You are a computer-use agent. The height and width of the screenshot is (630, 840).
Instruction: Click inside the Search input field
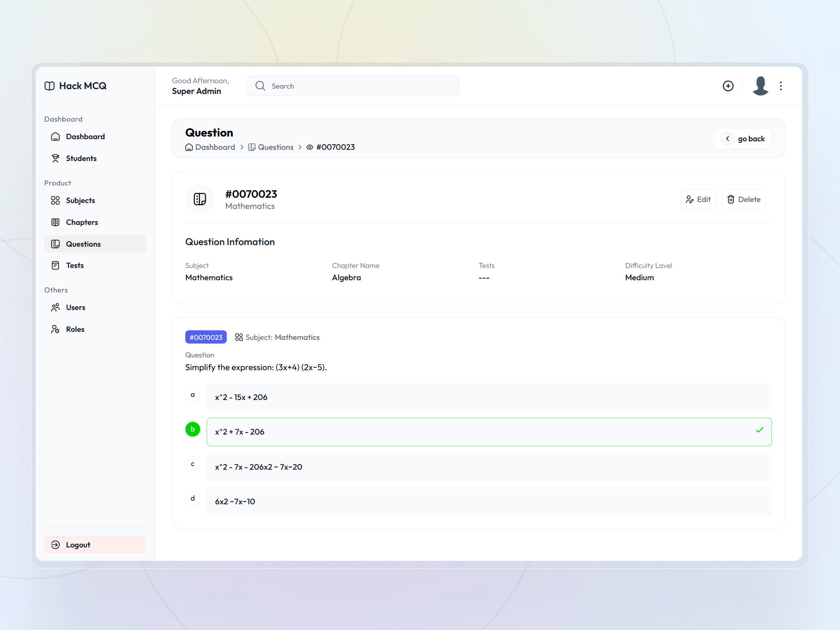[x=352, y=86]
